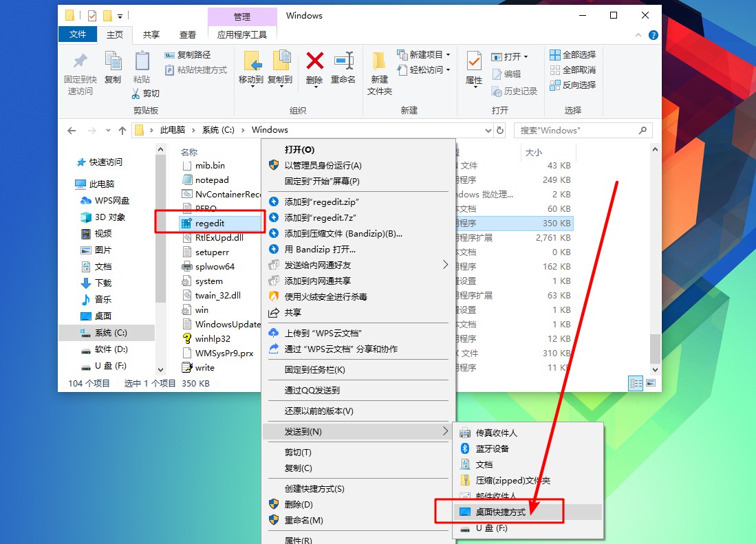Click the New Folder icon
This screenshot has width=756, height=544.
(x=379, y=72)
